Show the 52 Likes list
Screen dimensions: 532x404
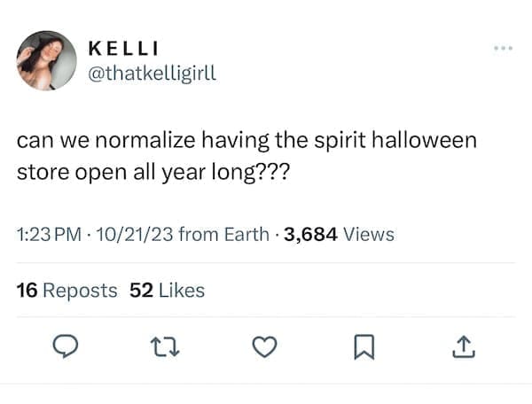coord(167,290)
